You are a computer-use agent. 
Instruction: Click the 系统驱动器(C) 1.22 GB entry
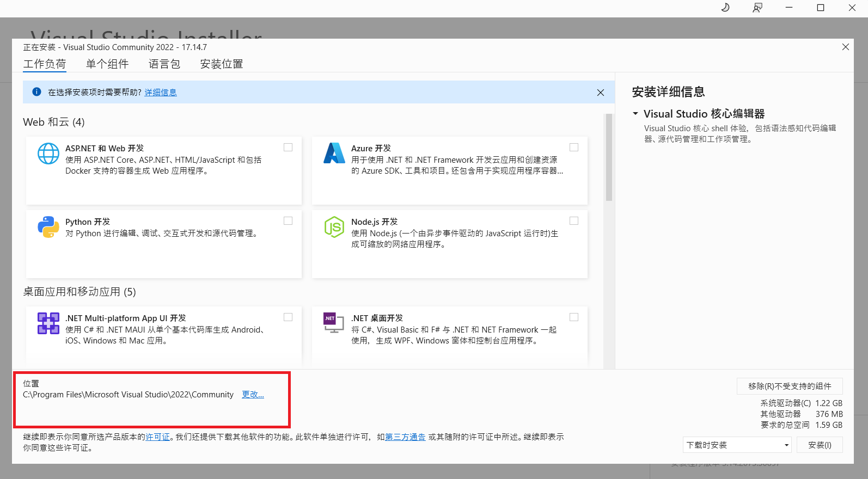click(x=802, y=403)
